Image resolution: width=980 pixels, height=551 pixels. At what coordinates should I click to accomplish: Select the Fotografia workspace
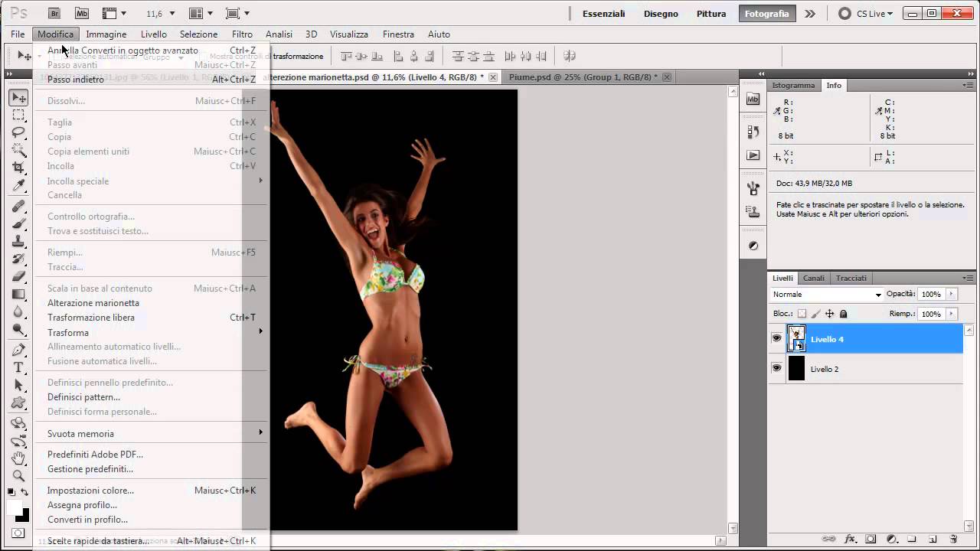click(766, 14)
